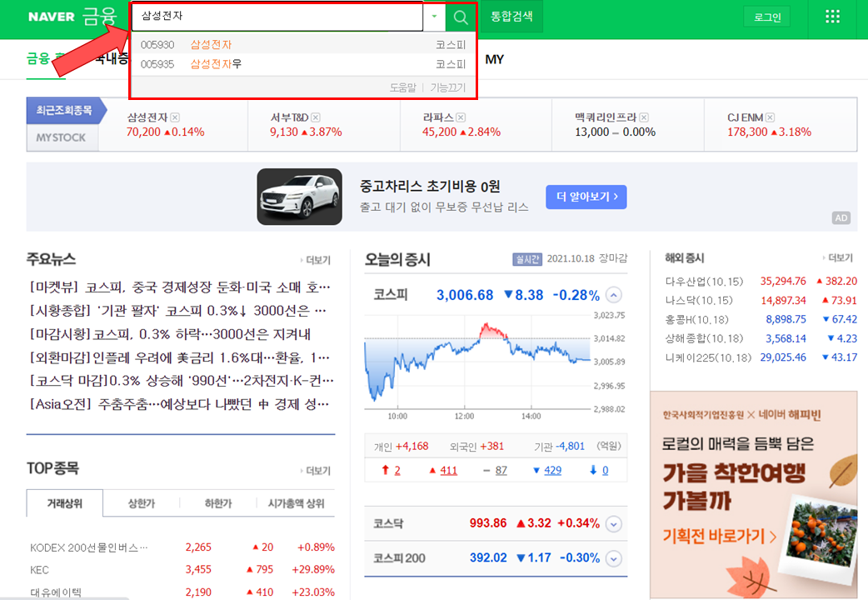Click 더보기 next to 주요뉴스
The image size is (868, 600).
[x=316, y=260]
